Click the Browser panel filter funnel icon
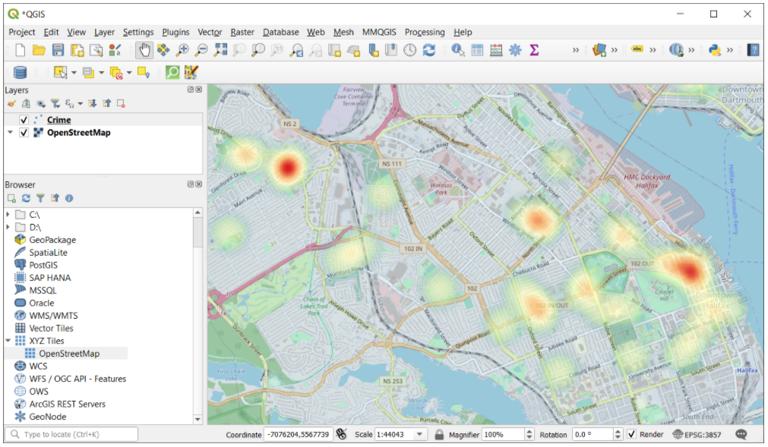This screenshot has height=447, width=768. click(40, 198)
